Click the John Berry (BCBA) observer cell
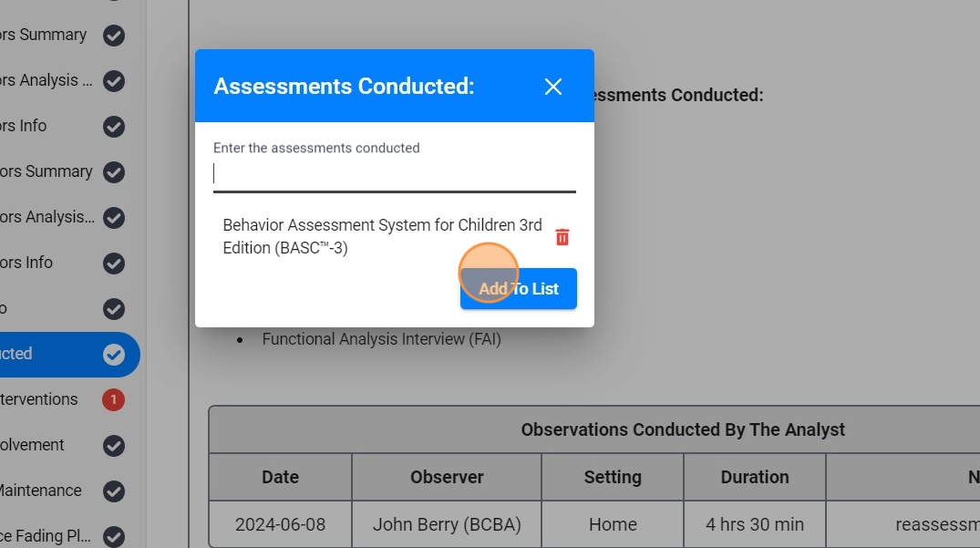 click(x=447, y=524)
